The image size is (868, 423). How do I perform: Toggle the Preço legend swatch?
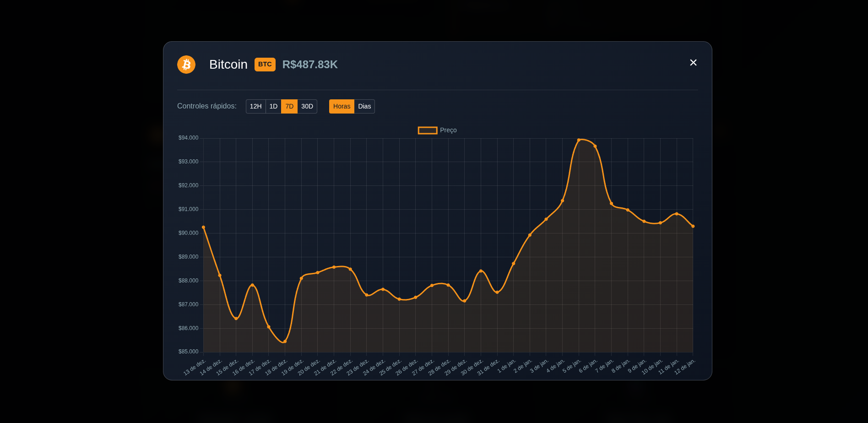(428, 130)
